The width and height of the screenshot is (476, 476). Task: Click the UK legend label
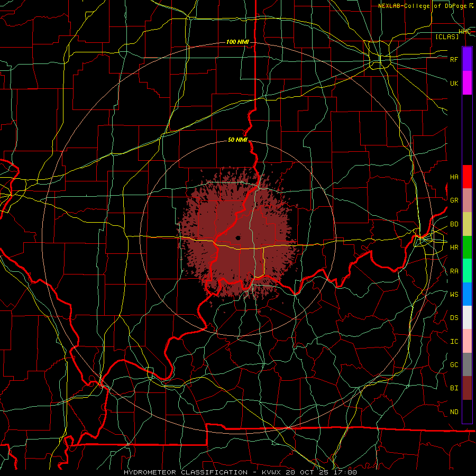pos(454,83)
